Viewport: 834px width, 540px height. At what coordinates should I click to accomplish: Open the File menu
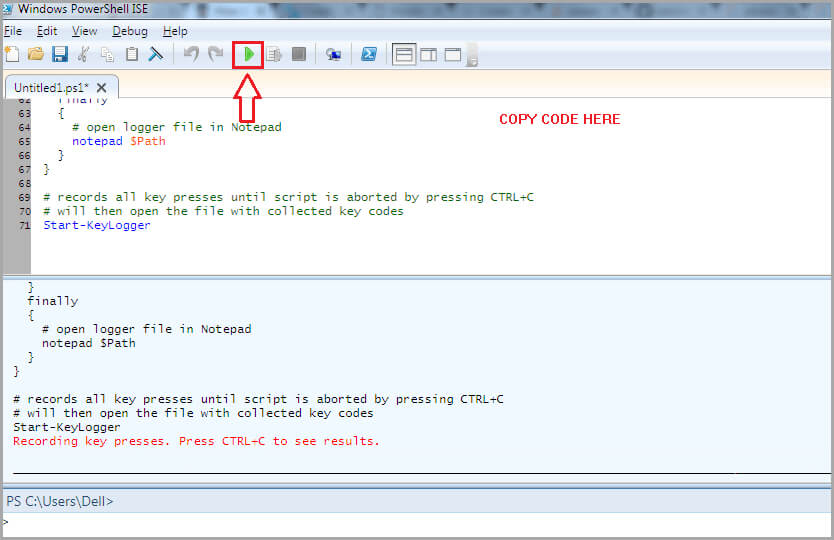[13, 31]
